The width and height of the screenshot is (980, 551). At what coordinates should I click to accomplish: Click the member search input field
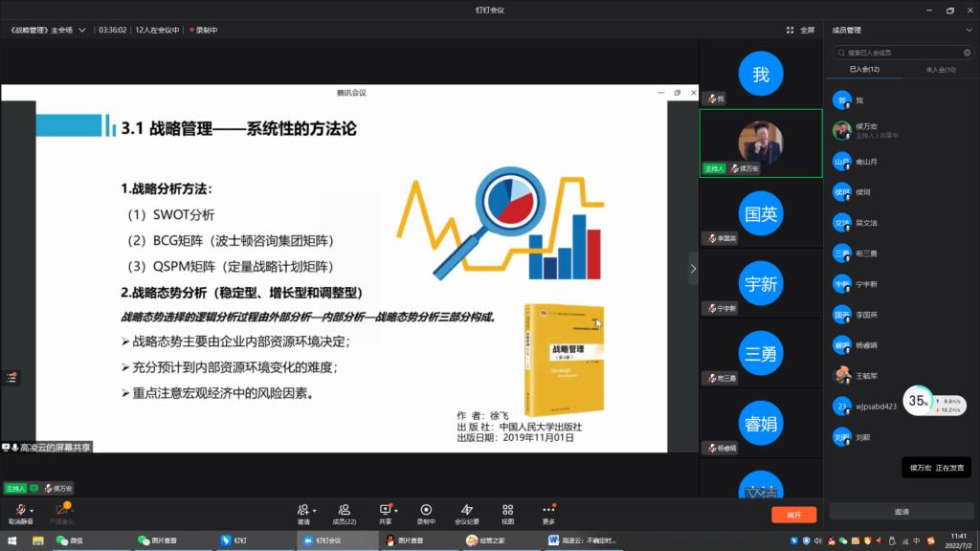click(x=904, y=52)
